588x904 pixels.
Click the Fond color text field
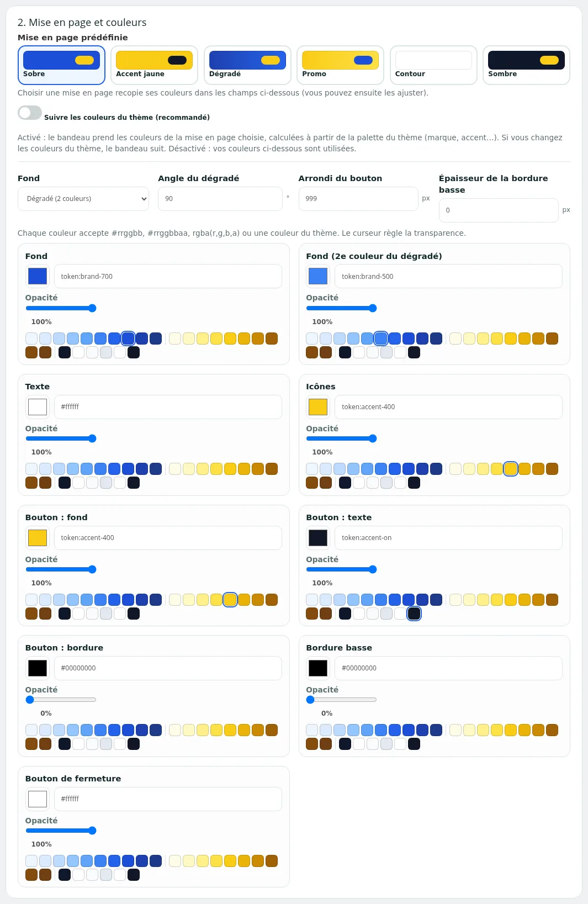pos(168,276)
